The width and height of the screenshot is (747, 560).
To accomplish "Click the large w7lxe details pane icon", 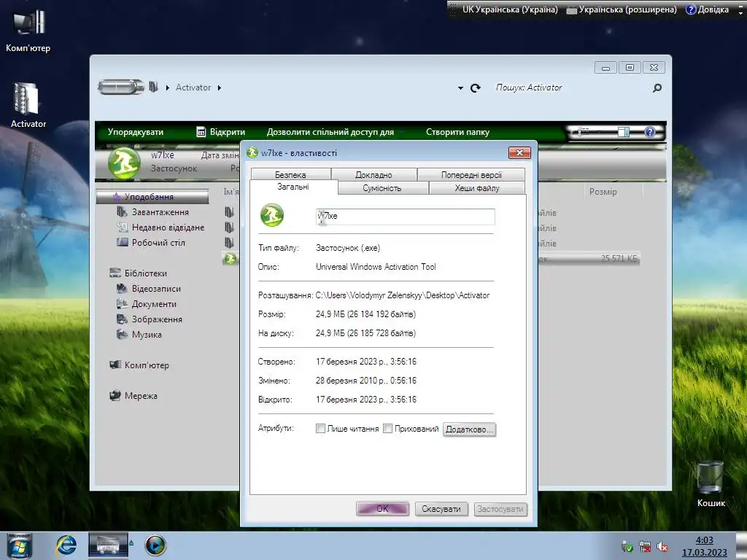I will (124, 163).
